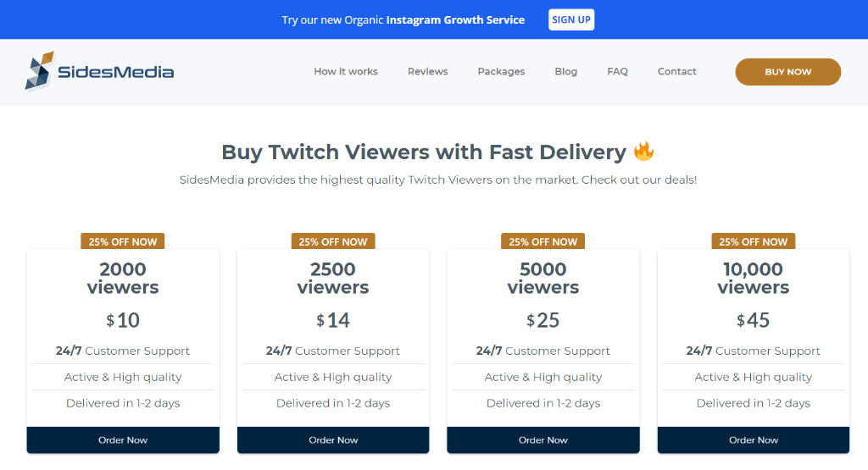The width and height of the screenshot is (868, 470).
Task: Click the Instagram Growth Service banner text
Action: 455,20
